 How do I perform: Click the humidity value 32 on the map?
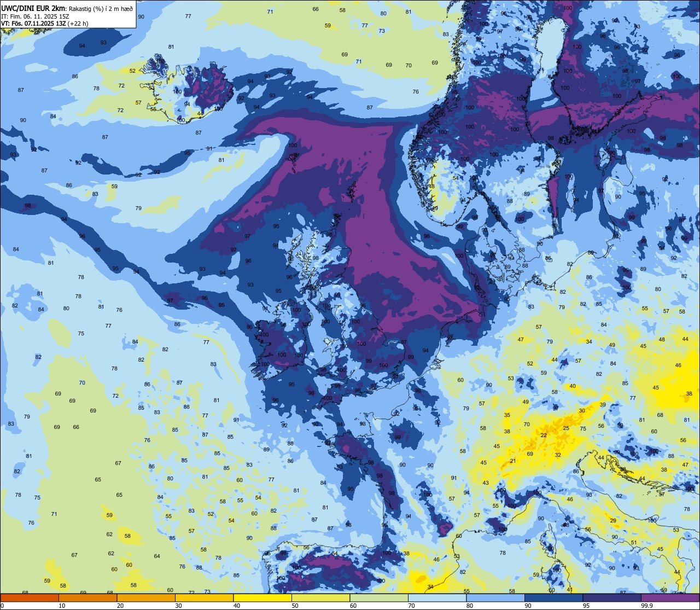coord(558,455)
